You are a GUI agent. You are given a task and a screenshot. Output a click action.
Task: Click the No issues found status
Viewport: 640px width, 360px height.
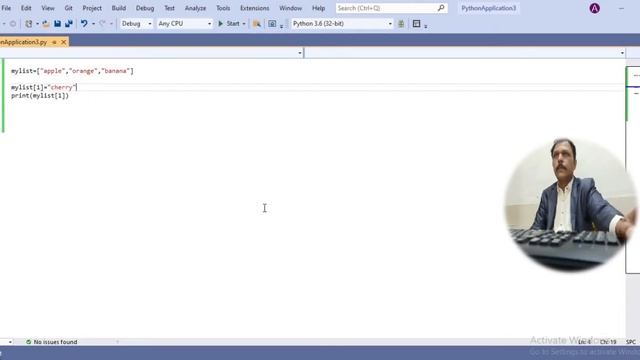[55, 342]
